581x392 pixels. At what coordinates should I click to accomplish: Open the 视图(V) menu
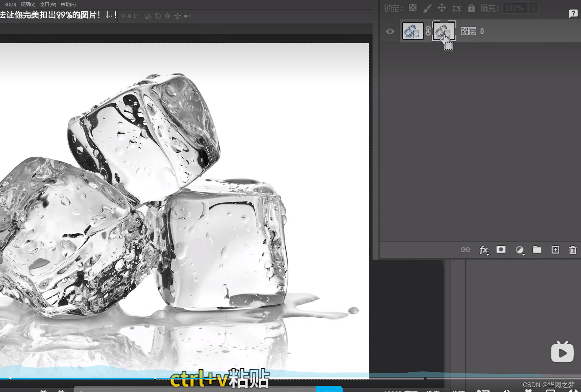pyautogui.click(x=28, y=5)
